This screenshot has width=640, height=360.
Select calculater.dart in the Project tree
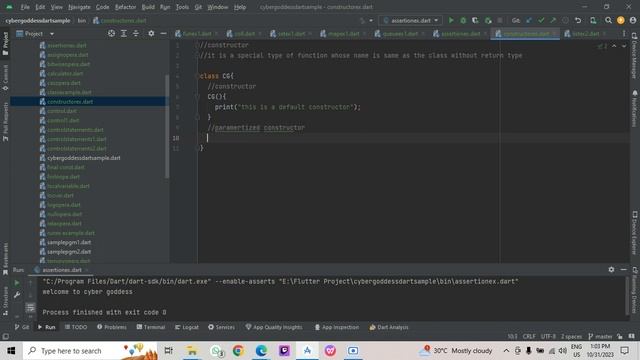point(65,73)
